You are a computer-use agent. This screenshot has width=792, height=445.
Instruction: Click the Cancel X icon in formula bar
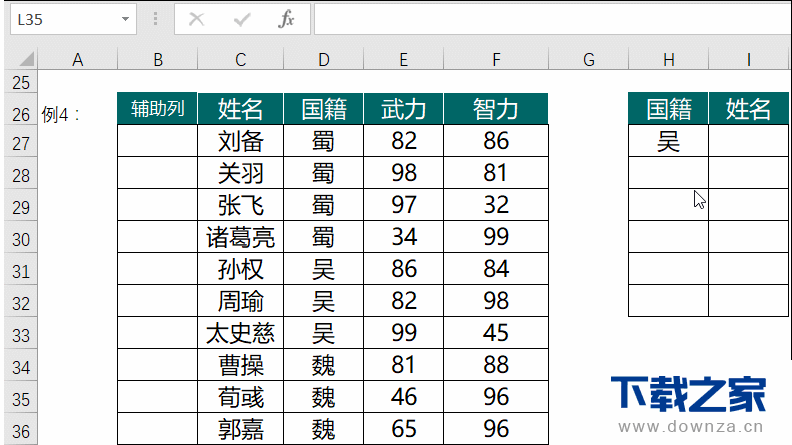[x=196, y=19]
